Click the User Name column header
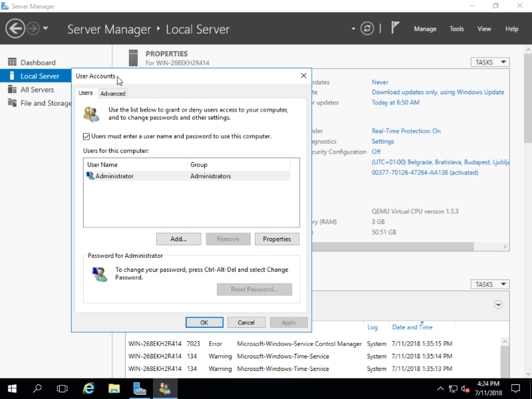The height and width of the screenshot is (399, 532). tap(135, 164)
